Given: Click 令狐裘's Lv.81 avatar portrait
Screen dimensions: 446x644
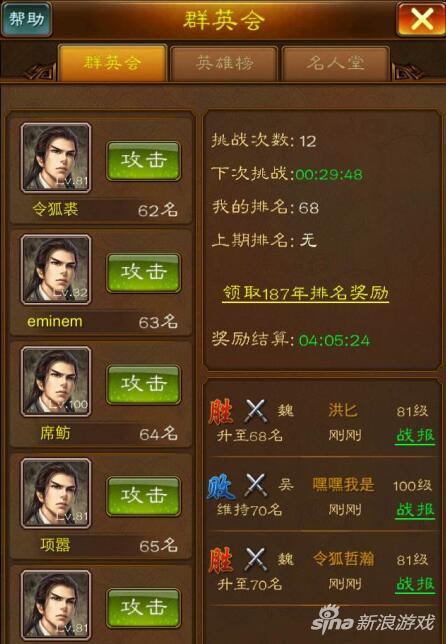Looking at the screenshot, I should pos(56,158).
